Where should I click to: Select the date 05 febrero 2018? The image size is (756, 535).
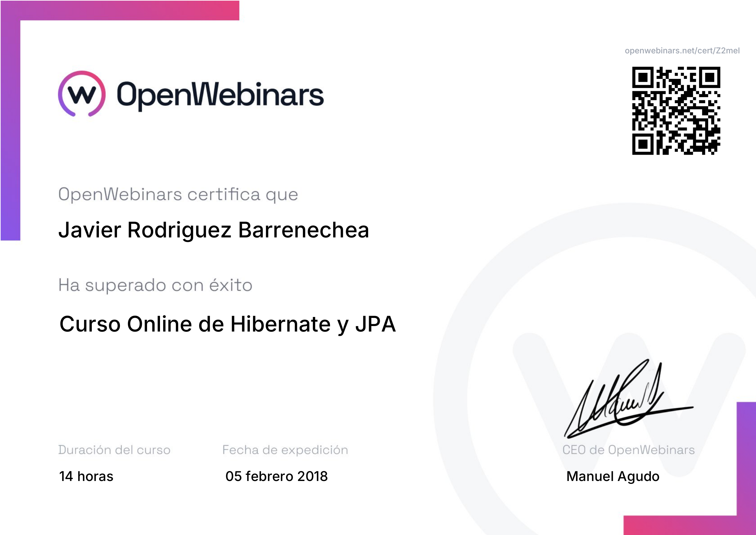[277, 476]
